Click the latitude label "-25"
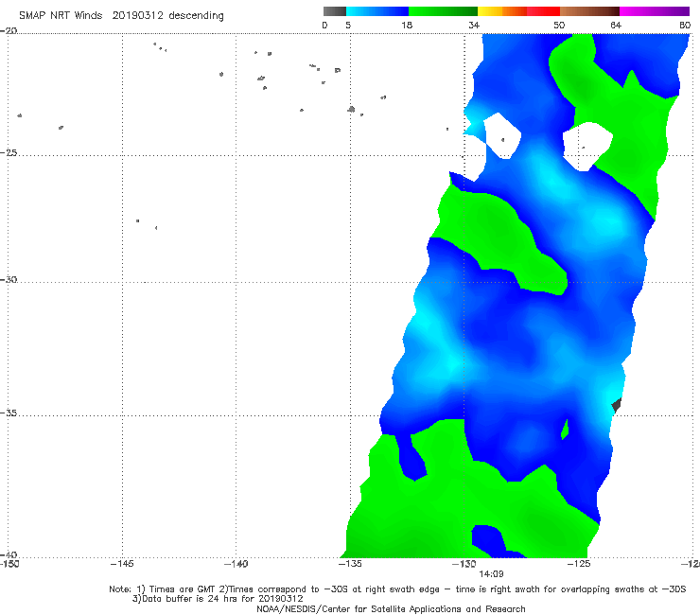700x615 pixels. pos(9,152)
